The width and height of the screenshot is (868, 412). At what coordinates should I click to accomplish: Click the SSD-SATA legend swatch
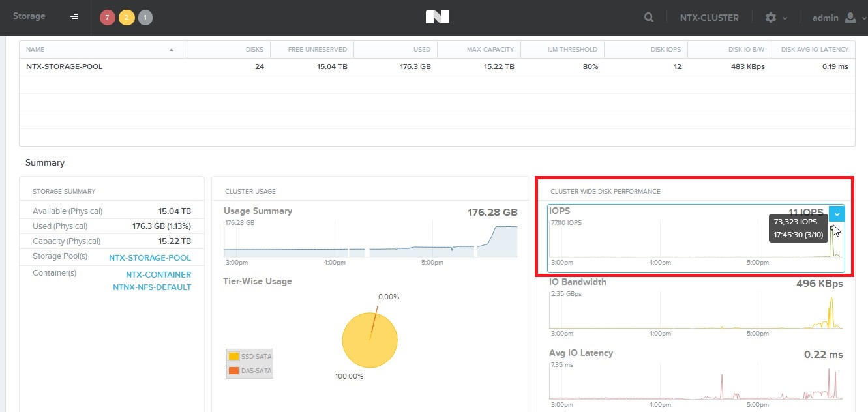point(233,356)
